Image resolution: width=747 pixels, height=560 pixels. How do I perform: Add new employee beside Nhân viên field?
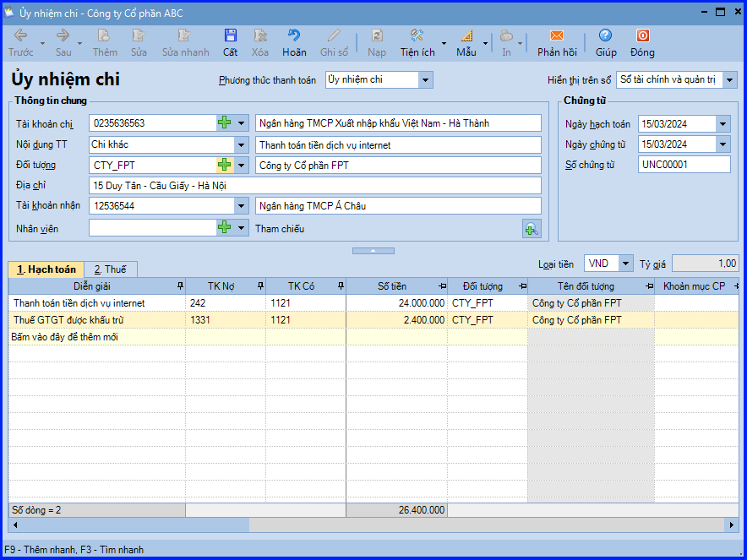225,227
